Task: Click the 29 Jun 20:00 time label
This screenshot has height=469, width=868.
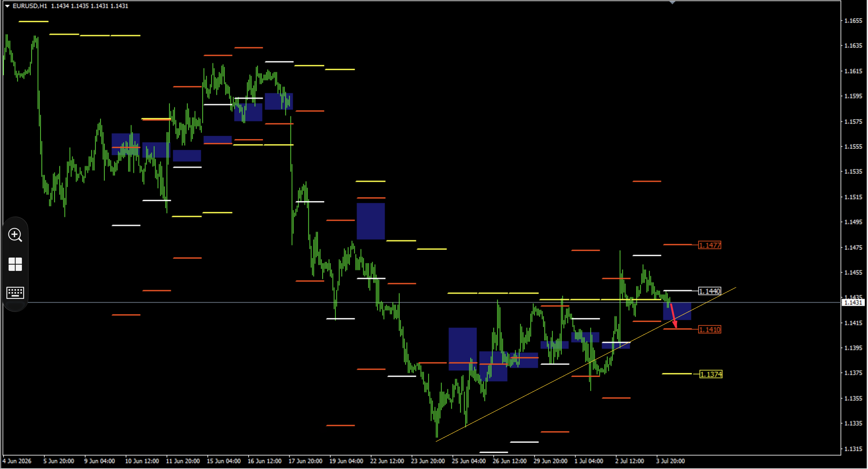Action: [551, 461]
